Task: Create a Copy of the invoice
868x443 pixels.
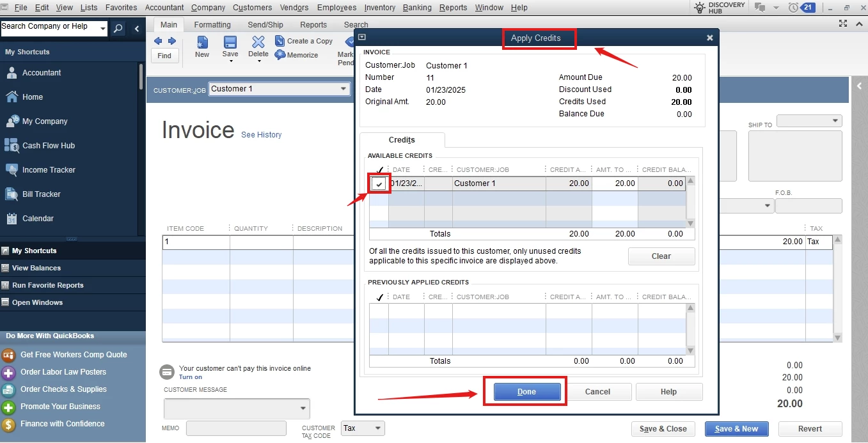Action: (x=304, y=41)
